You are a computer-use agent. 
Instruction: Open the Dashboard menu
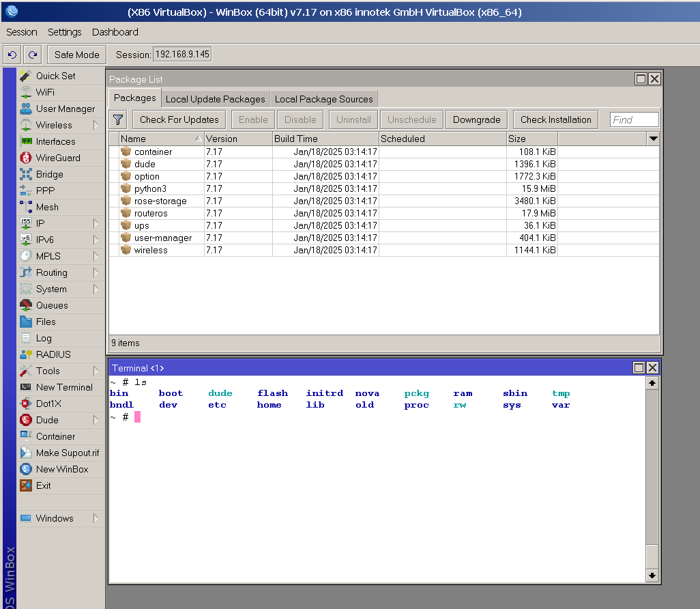tap(115, 32)
